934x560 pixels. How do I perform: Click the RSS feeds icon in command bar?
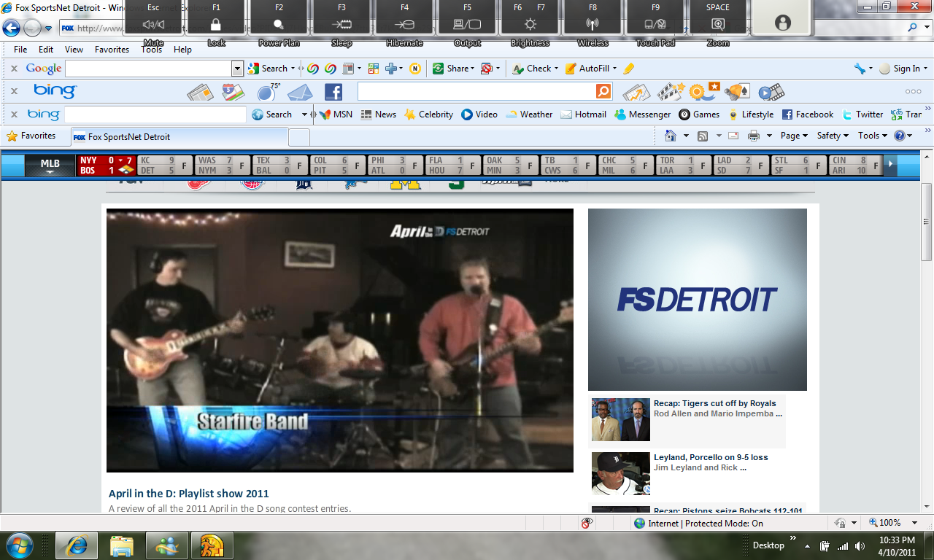703,136
